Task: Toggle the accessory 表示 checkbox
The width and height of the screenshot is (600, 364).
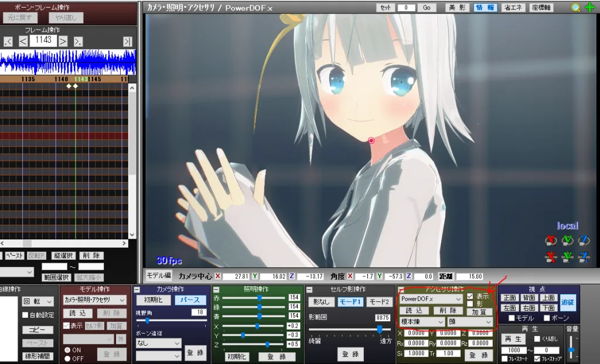Action: (x=471, y=297)
